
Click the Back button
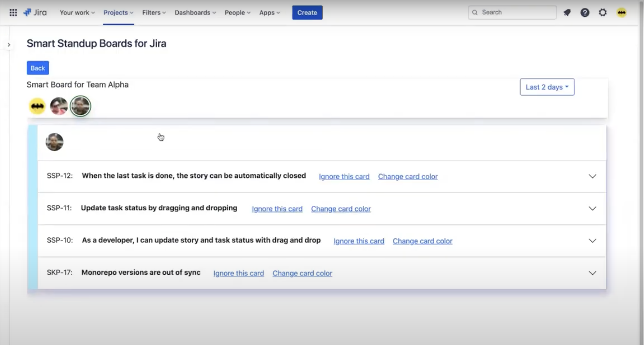[x=38, y=68]
